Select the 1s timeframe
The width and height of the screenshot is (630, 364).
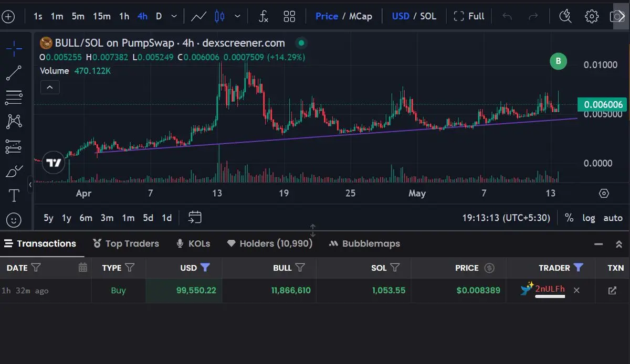pyautogui.click(x=38, y=16)
